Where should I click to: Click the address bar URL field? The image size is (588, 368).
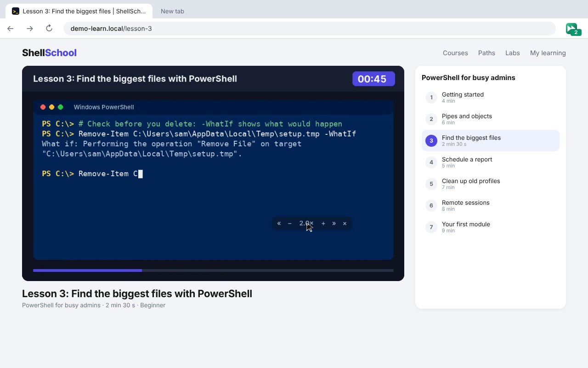310,29
